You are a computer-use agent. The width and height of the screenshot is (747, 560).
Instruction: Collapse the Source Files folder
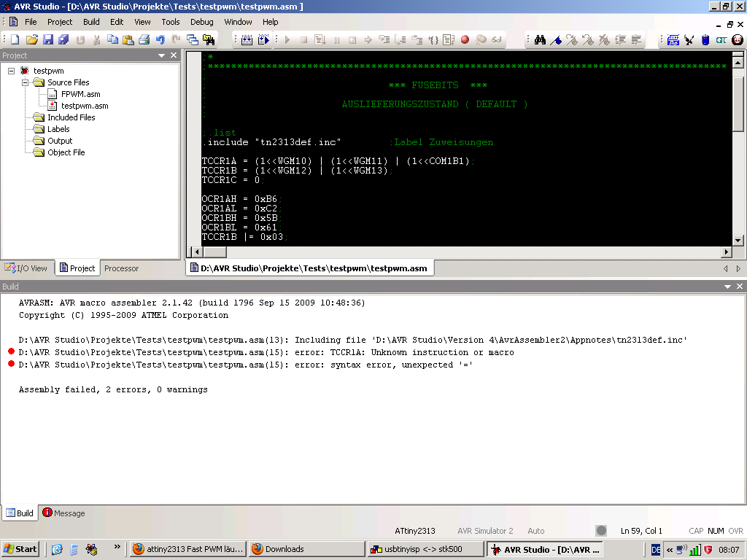(26, 82)
